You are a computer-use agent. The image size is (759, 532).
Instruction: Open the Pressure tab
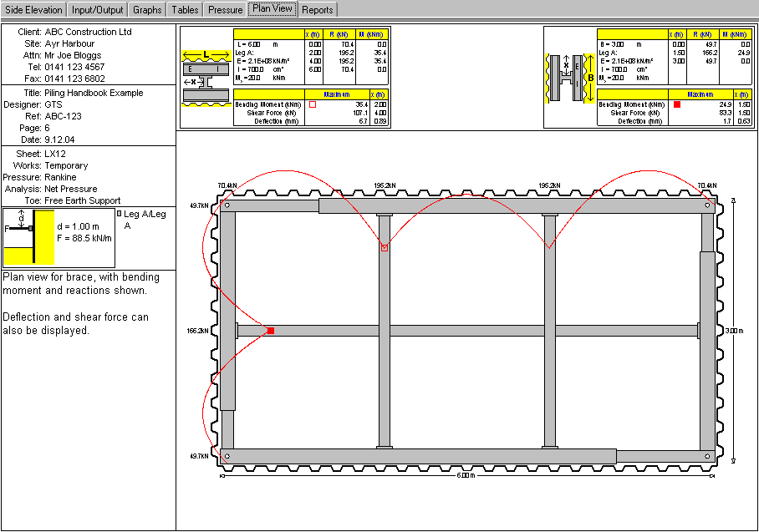(x=225, y=10)
